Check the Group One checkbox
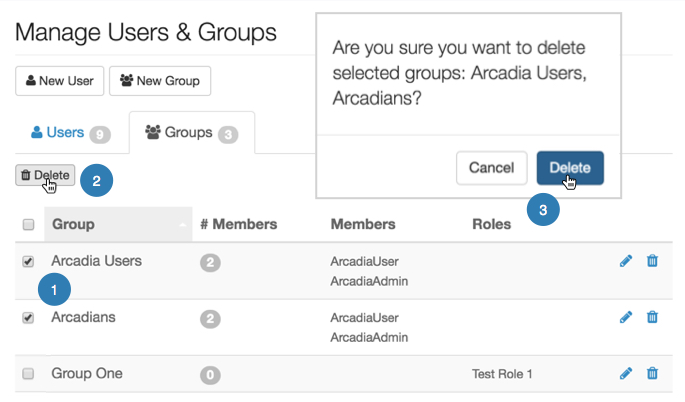Viewport: 685px width, 402px height. pyautogui.click(x=28, y=374)
